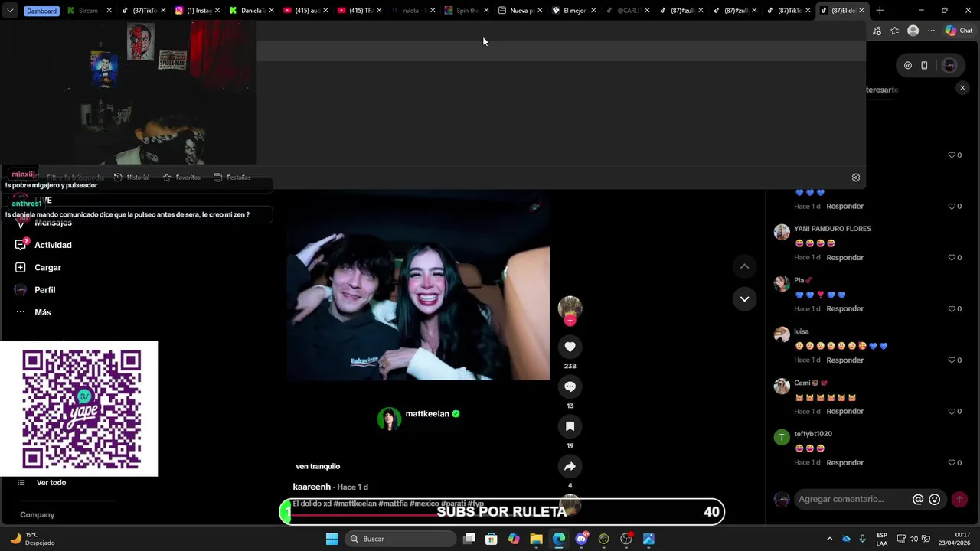Open browser favorites star icon
This screenshot has width=980, height=551.
pyautogui.click(x=894, y=31)
